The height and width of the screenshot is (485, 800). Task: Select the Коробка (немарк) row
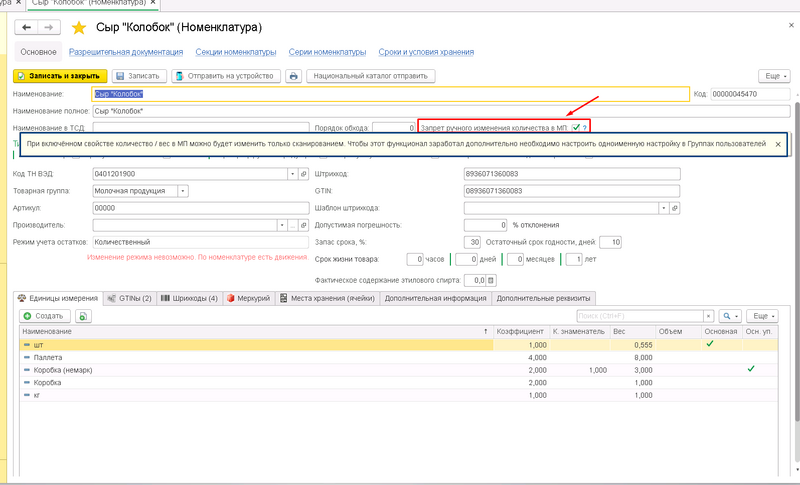399,370
